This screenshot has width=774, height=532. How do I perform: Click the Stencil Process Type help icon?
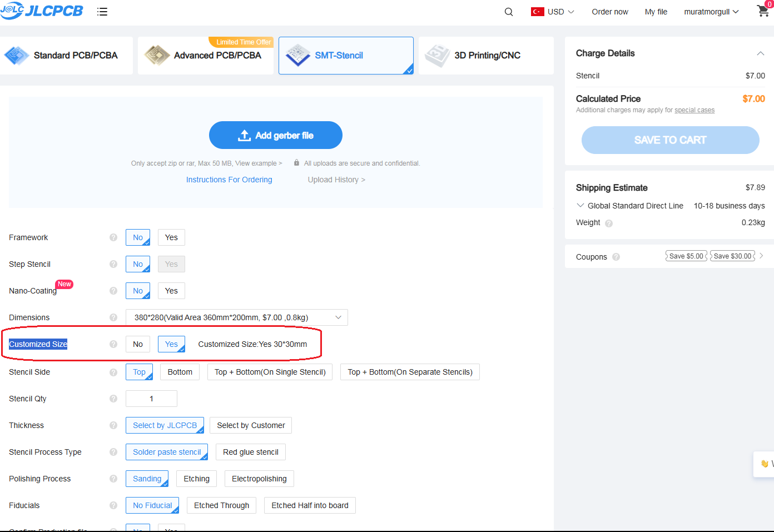[113, 452]
